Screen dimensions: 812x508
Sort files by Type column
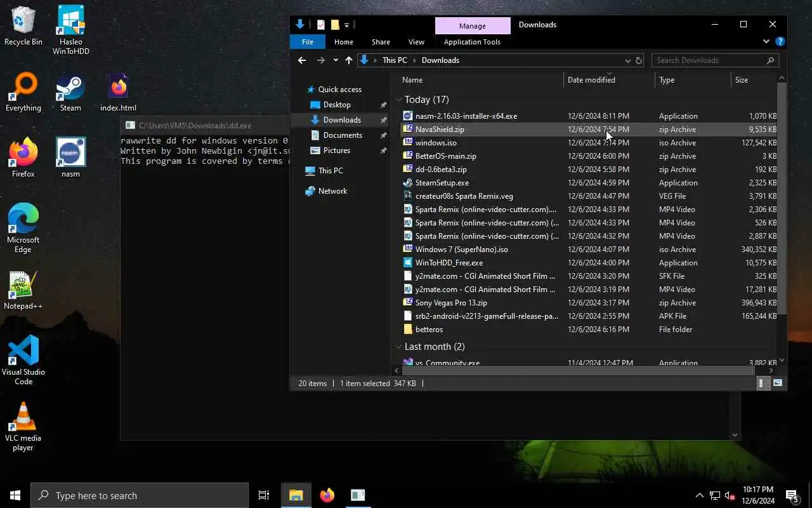click(693, 80)
